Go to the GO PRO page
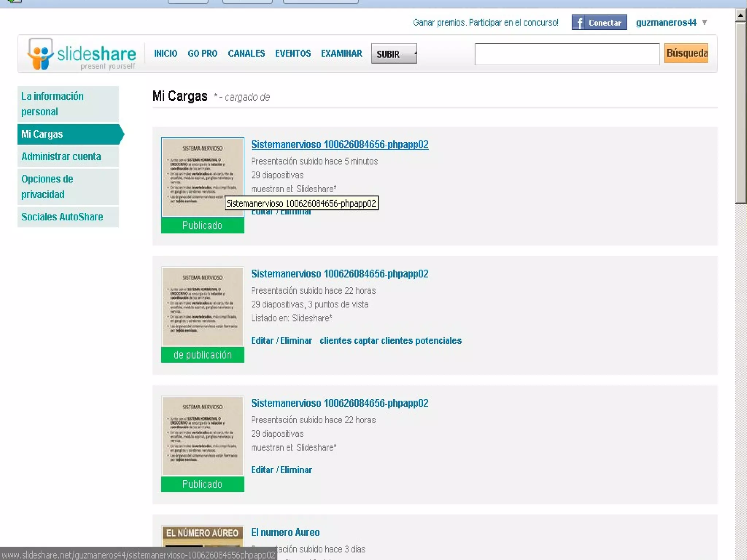Screen dimensions: 747x560 (x=202, y=54)
